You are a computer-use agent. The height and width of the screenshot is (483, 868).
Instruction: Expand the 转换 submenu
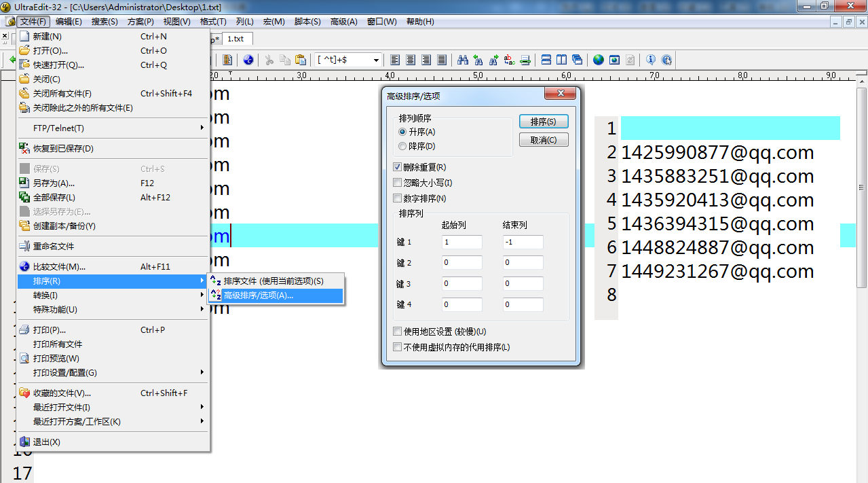pyautogui.click(x=113, y=295)
